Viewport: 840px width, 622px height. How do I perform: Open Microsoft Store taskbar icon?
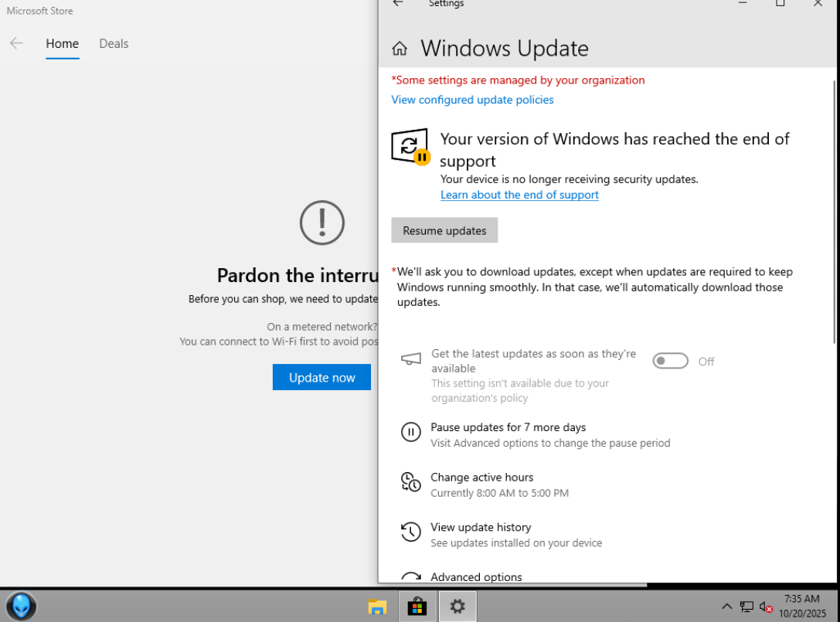[417, 607]
